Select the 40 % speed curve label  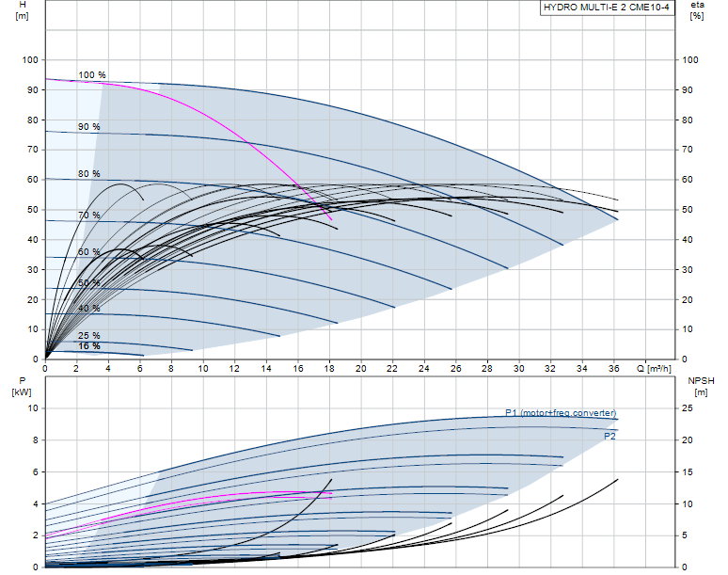[x=89, y=309]
